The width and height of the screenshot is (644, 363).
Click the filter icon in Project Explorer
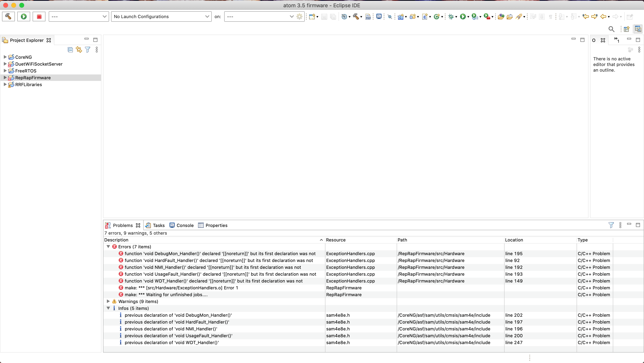(88, 50)
